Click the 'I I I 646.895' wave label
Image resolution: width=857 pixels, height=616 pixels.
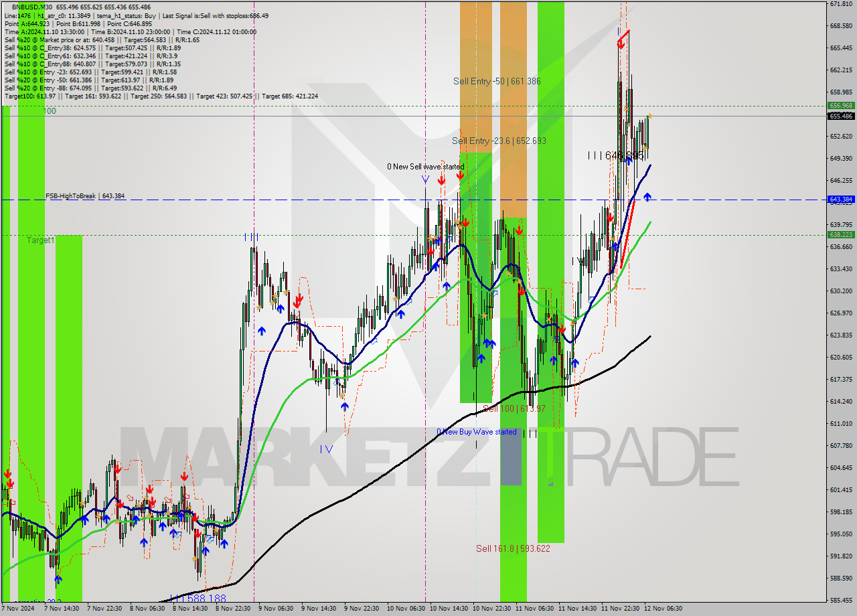[x=615, y=155]
